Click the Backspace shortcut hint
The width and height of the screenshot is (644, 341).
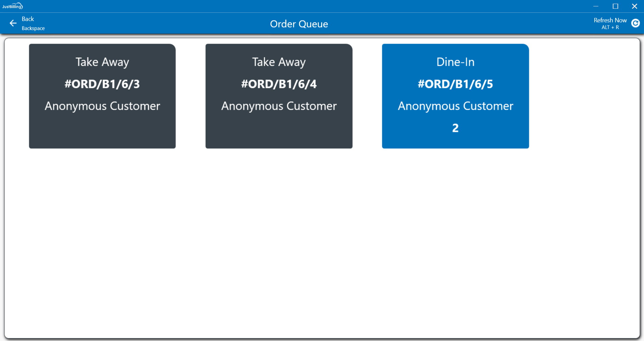tap(33, 29)
